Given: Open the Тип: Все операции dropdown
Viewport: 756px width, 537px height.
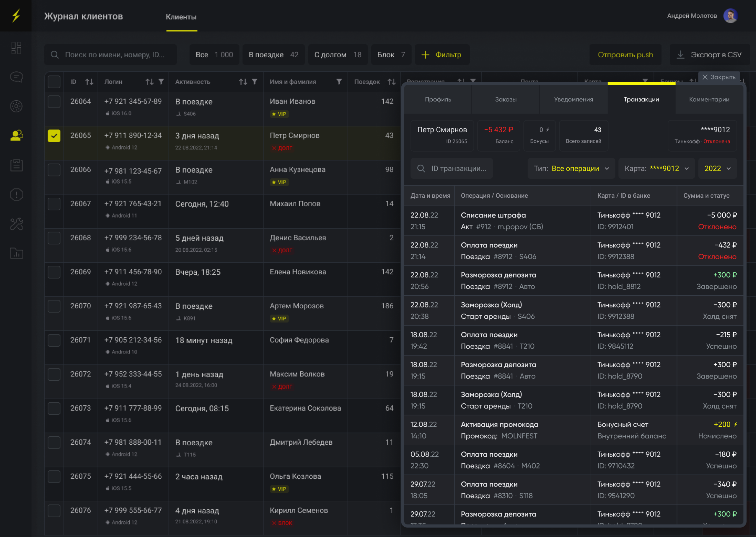Looking at the screenshot, I should (x=571, y=168).
